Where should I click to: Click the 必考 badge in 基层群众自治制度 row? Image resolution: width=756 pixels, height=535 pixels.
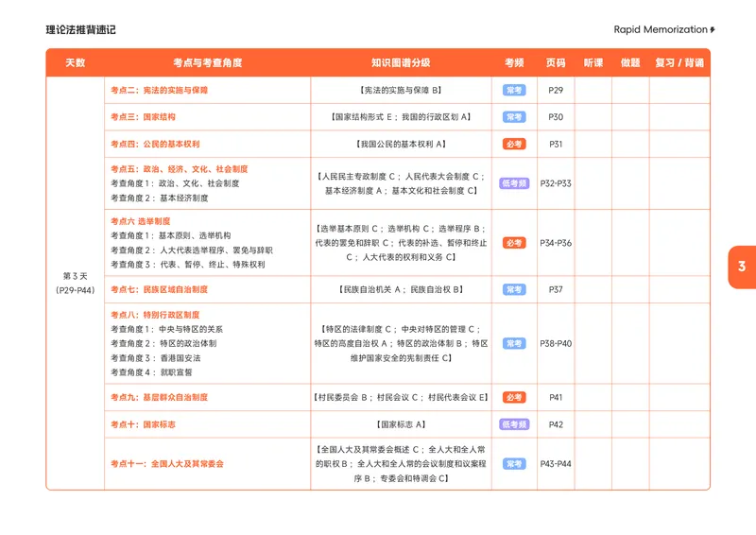click(x=514, y=398)
